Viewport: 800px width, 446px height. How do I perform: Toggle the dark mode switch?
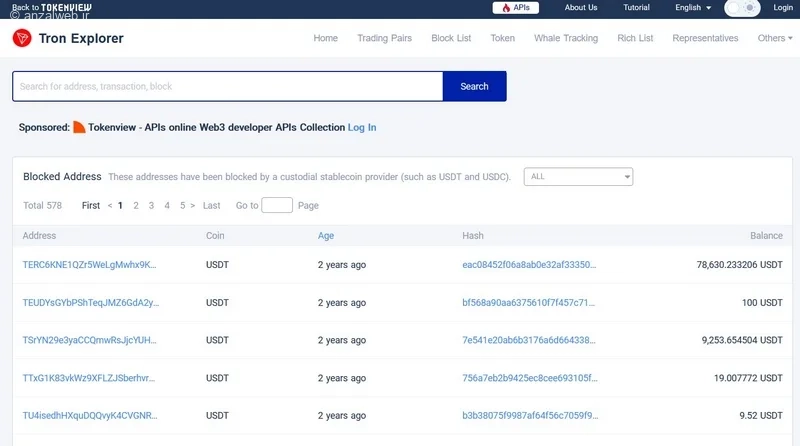[742, 8]
